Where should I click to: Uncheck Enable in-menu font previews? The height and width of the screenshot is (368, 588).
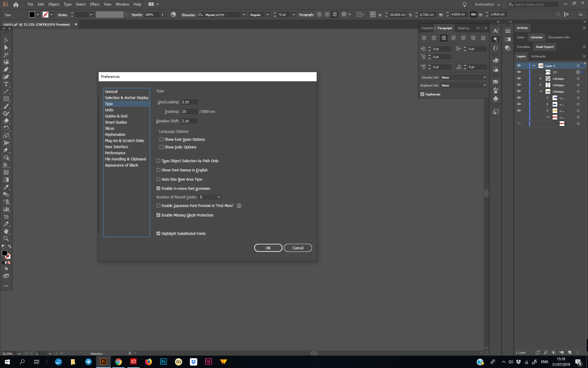pyautogui.click(x=158, y=188)
